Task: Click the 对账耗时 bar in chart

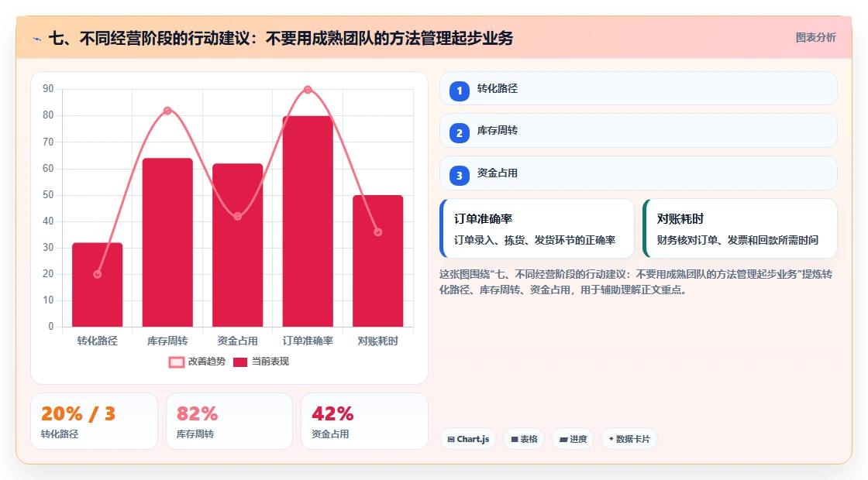Action: point(378,261)
